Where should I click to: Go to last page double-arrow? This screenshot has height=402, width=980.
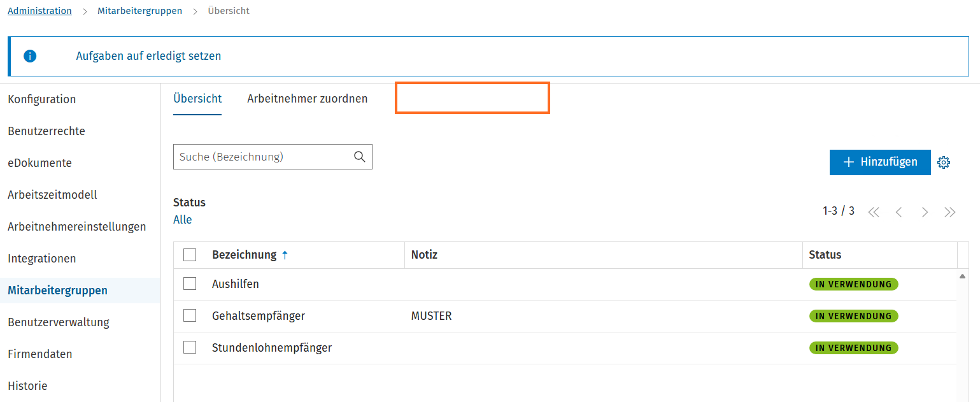tap(950, 212)
